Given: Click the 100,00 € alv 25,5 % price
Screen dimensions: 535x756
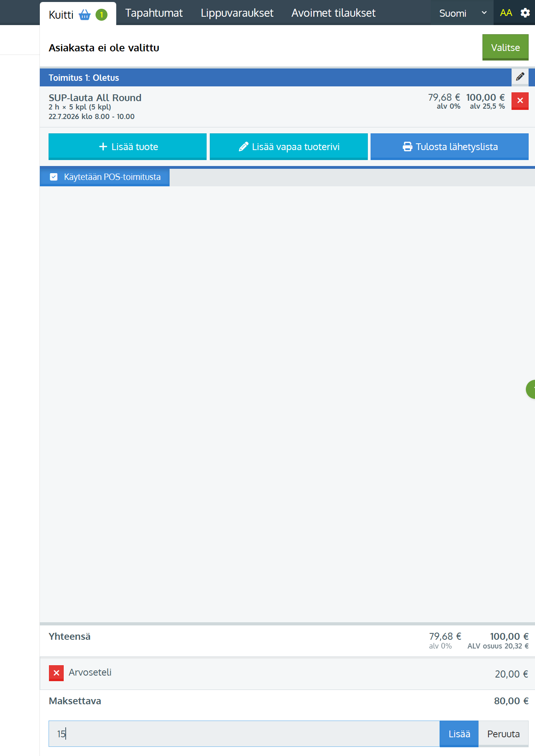Looking at the screenshot, I should [x=485, y=101].
